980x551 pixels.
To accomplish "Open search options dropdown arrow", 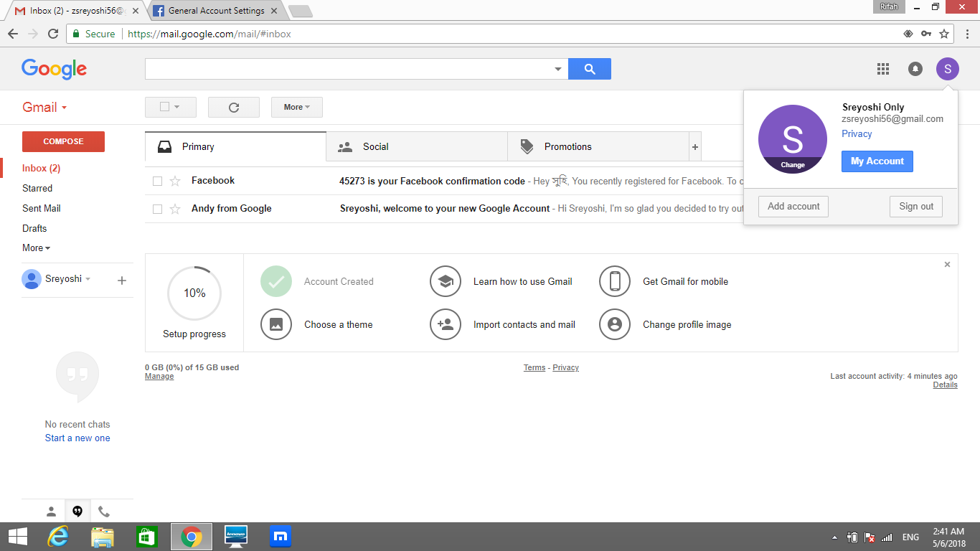I will 558,69.
